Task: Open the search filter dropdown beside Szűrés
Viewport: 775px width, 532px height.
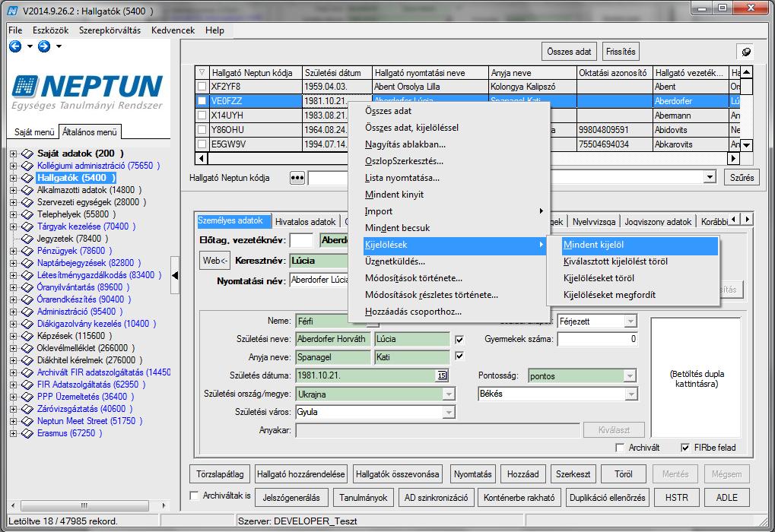Action: pos(710,177)
